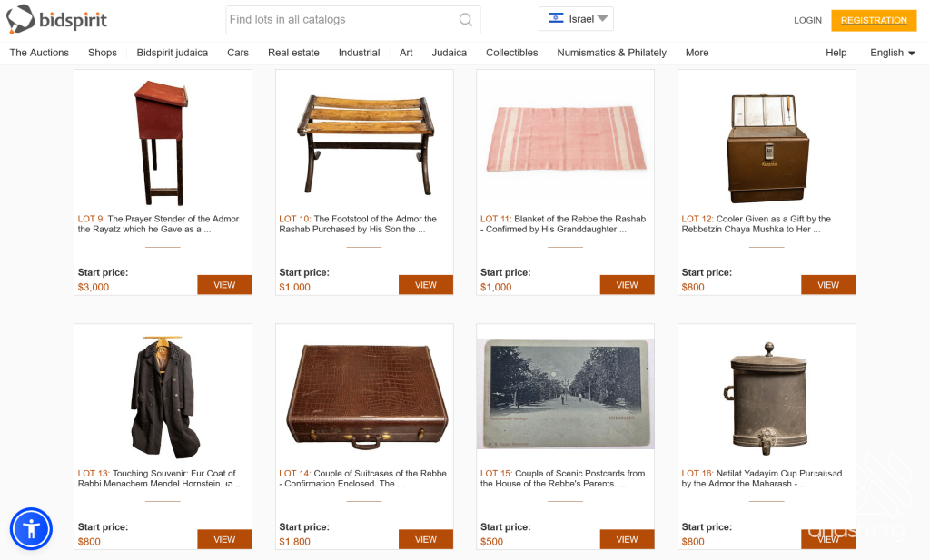This screenshot has width=930, height=560.
Task: Open The Auctions menu item
Action: pyautogui.click(x=39, y=53)
